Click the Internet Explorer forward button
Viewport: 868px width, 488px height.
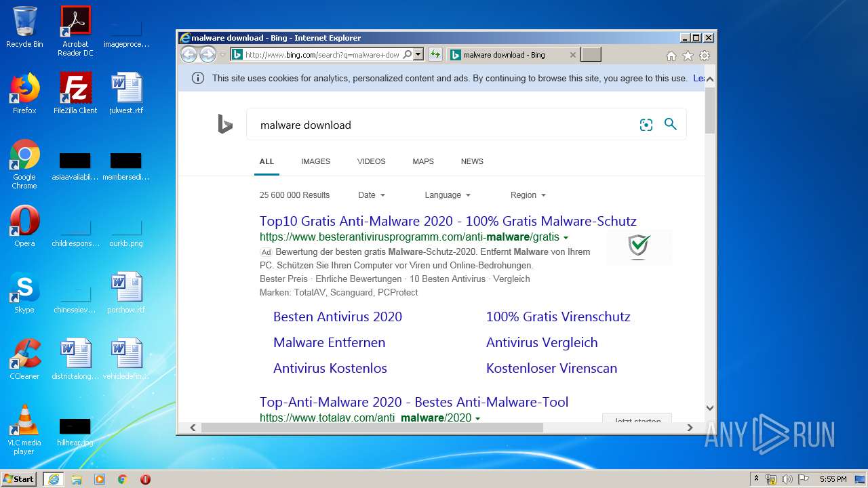coord(208,55)
